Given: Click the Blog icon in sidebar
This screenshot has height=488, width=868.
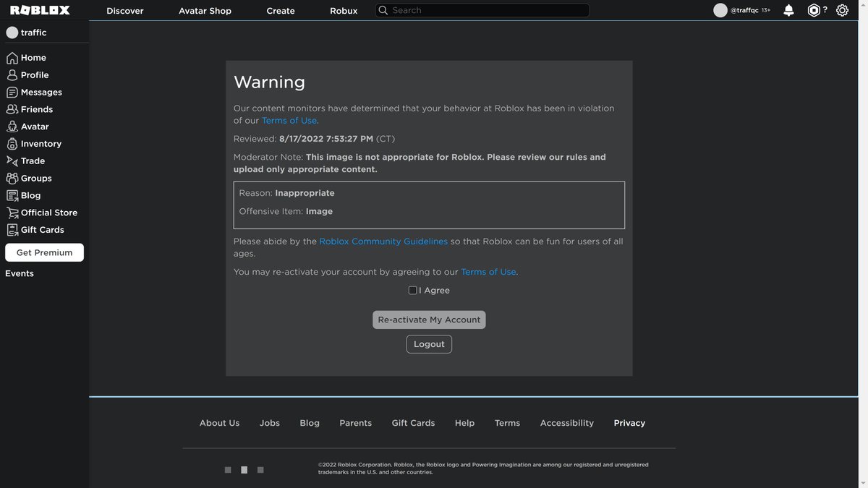Looking at the screenshot, I should 12,195.
